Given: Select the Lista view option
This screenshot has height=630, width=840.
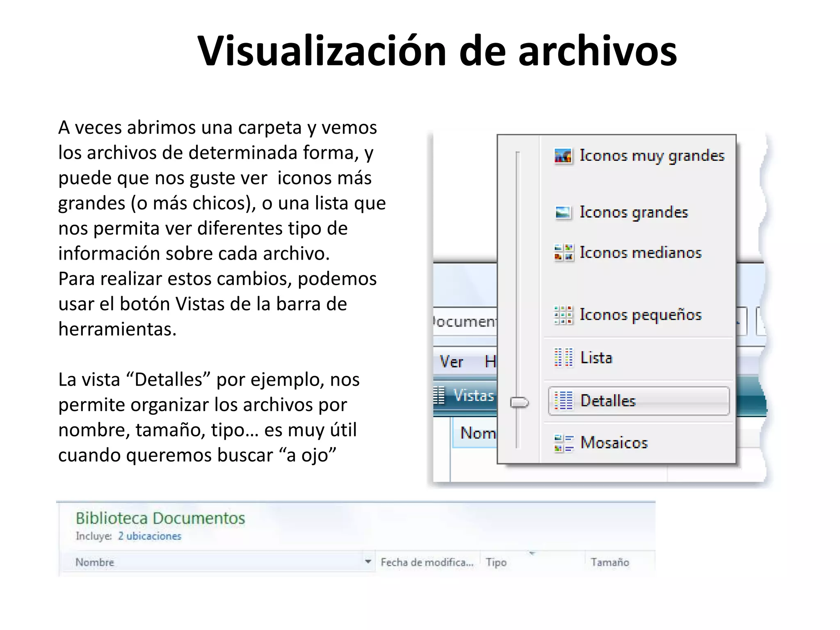Looking at the screenshot, I should (639, 358).
